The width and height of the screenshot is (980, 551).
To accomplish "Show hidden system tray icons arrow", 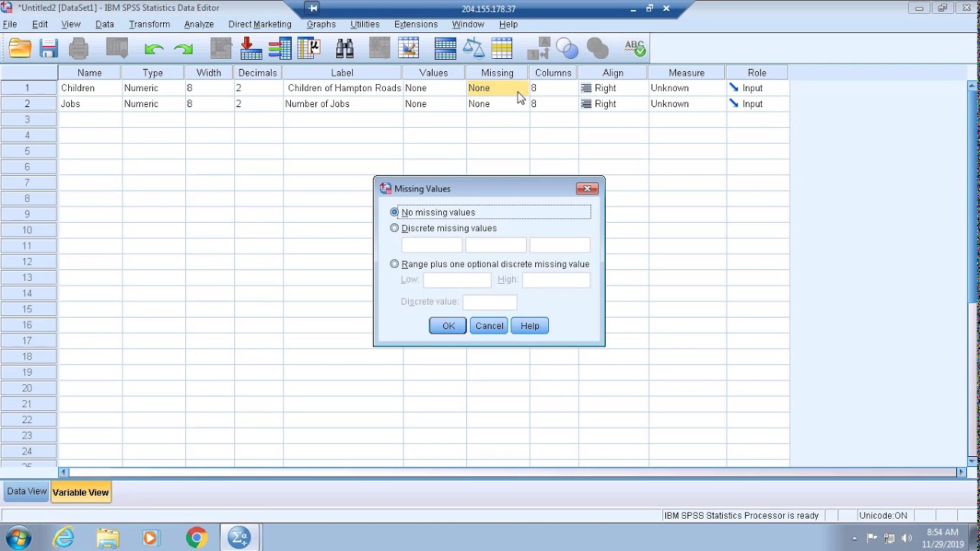I will (x=854, y=538).
